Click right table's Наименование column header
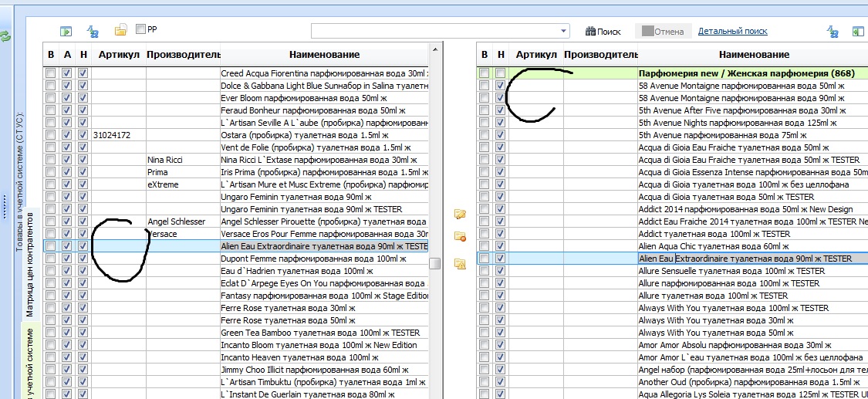 pyautogui.click(x=754, y=55)
